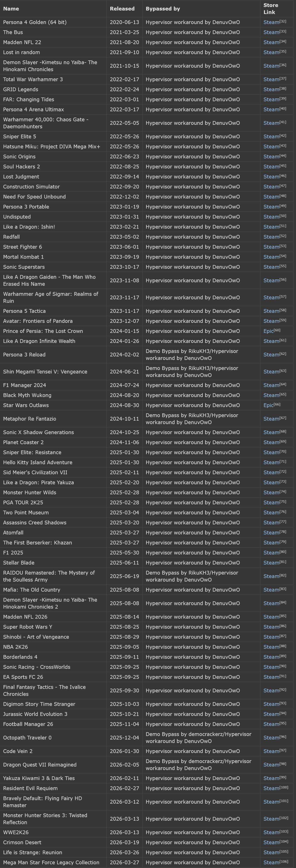Click the Store Link column header
Screen dimensions: 296x868
click(x=276, y=9)
